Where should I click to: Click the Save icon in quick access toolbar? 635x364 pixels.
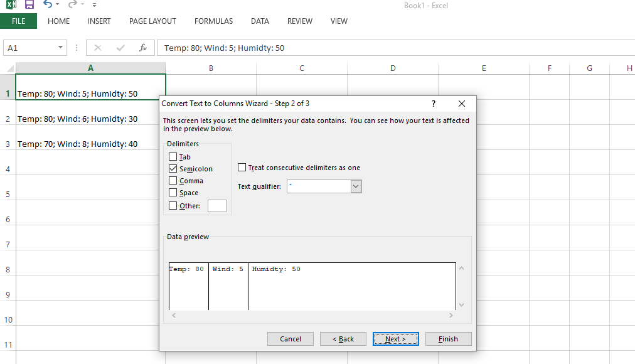[x=29, y=5]
